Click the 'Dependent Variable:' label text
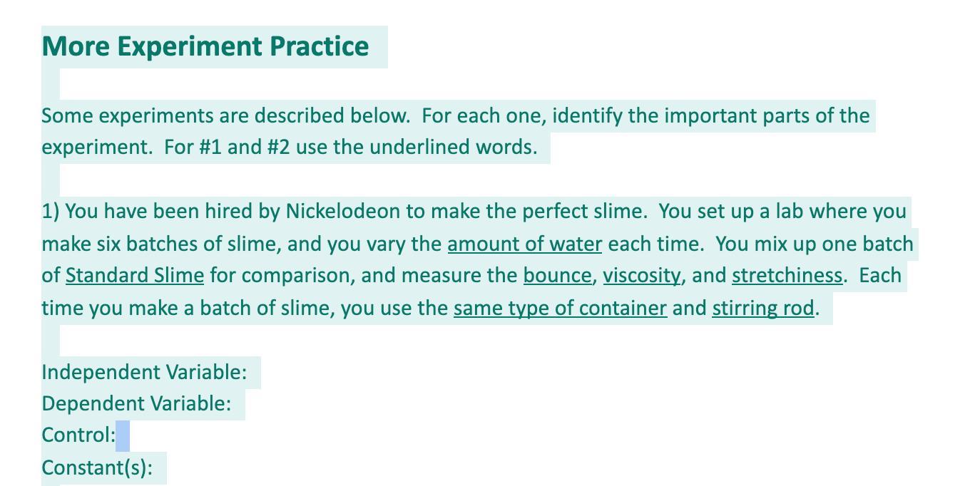This screenshot has width=980, height=486. pos(136,403)
